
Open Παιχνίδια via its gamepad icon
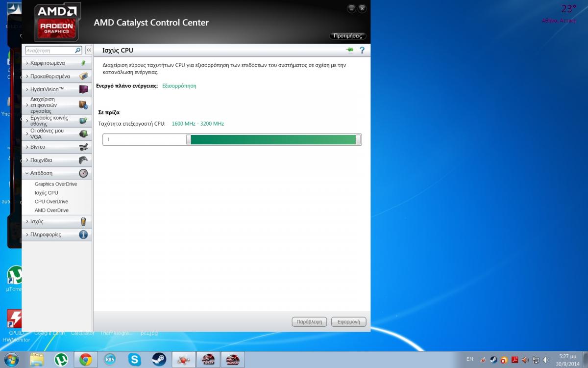click(83, 160)
